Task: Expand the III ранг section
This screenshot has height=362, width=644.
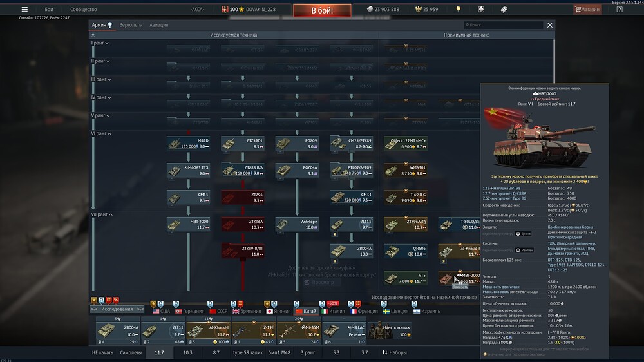Action: 102,79
